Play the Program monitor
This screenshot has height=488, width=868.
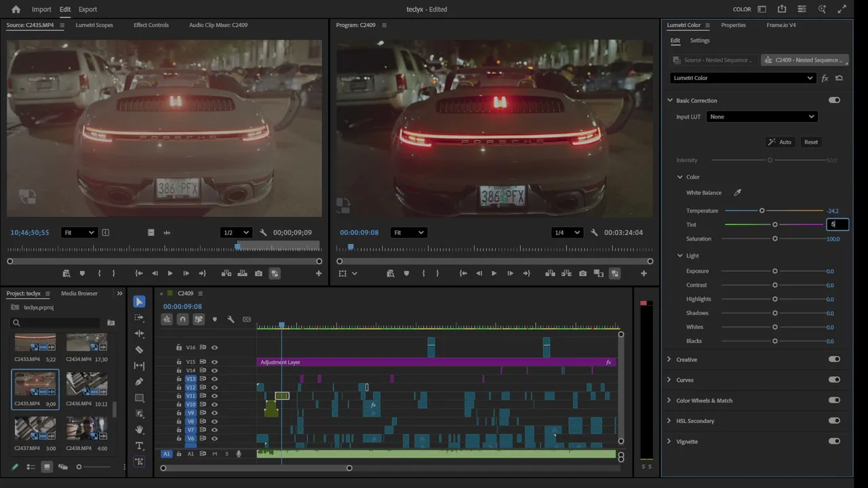pyautogui.click(x=494, y=273)
